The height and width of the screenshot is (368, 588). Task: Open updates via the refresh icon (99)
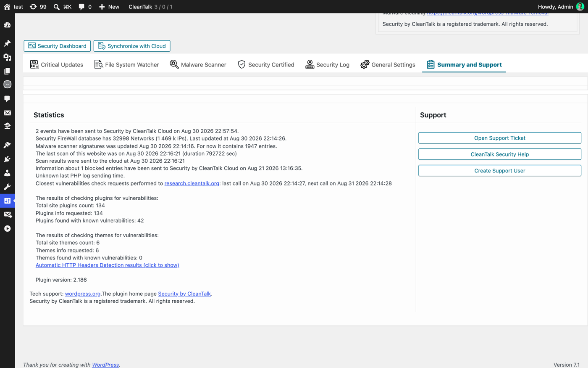point(33,7)
